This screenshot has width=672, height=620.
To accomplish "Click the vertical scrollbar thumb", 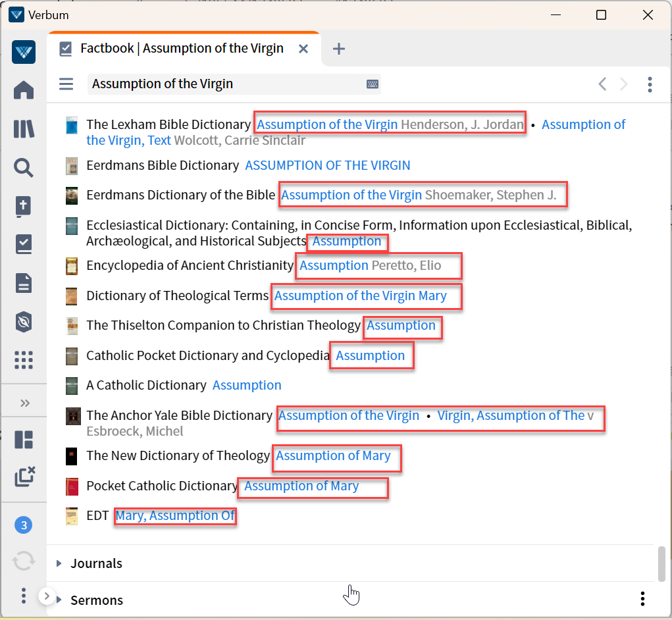I will tap(661, 564).
